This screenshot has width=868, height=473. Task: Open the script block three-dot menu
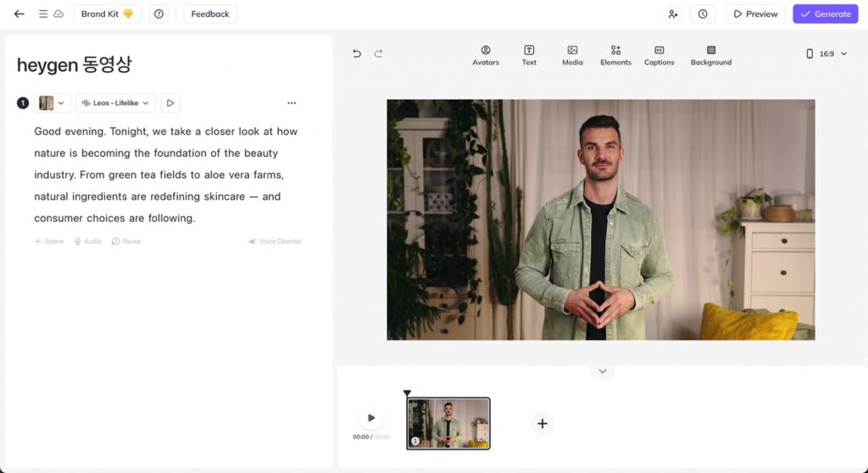[292, 103]
